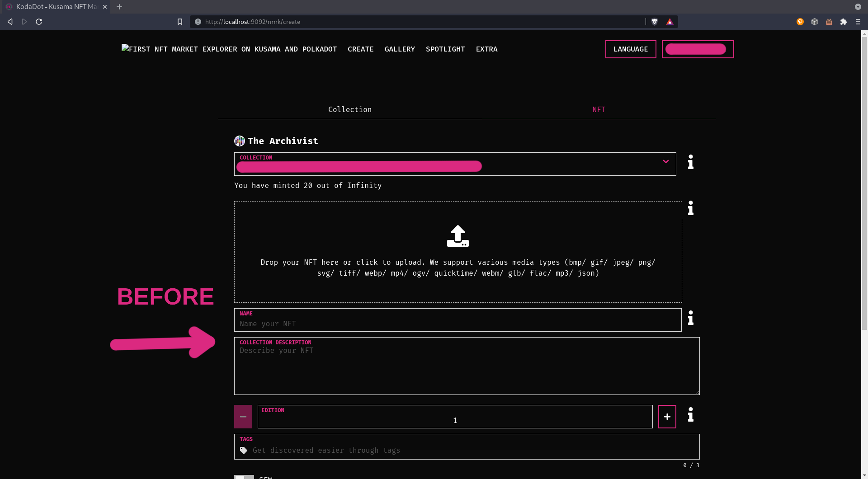Viewport: 868px width, 479px height.
Task: Open Brave Shields lion icon
Action: (x=654, y=22)
